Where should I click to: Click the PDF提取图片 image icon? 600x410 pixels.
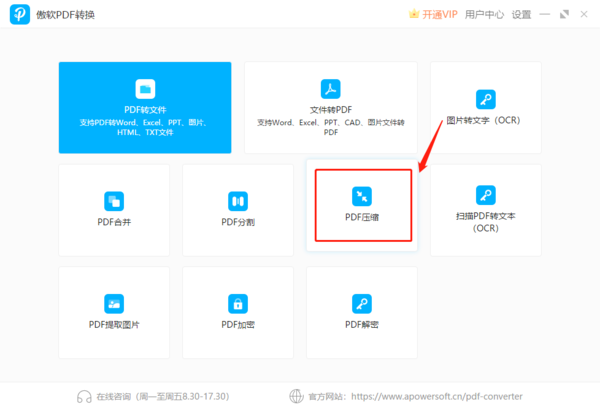coord(114,304)
